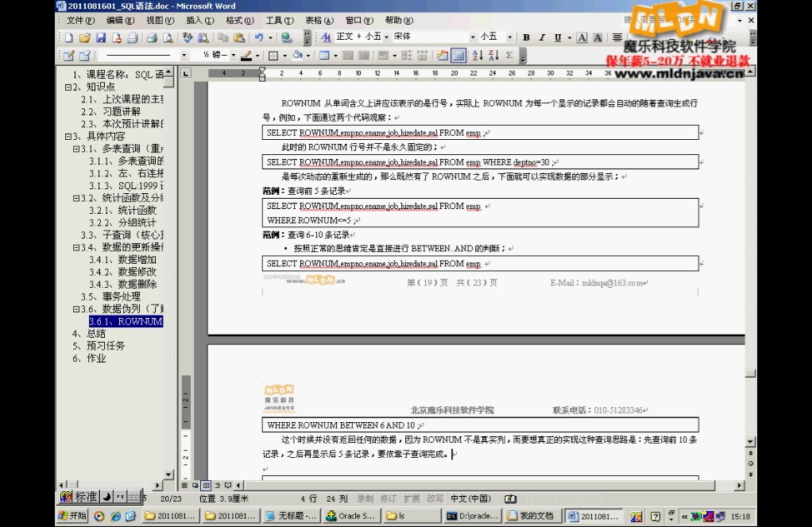812x527 pixels.
Task: Run spelling and grammar check
Action: coord(187,38)
